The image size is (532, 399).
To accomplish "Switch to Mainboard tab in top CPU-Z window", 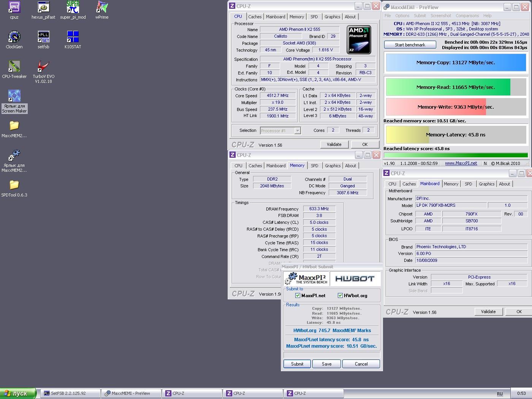I will click(x=275, y=17).
